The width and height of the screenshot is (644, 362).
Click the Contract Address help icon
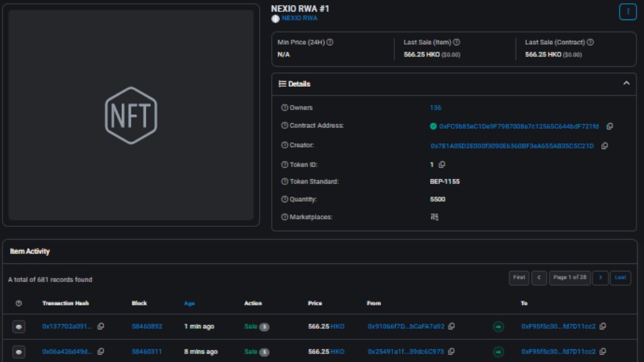(285, 126)
